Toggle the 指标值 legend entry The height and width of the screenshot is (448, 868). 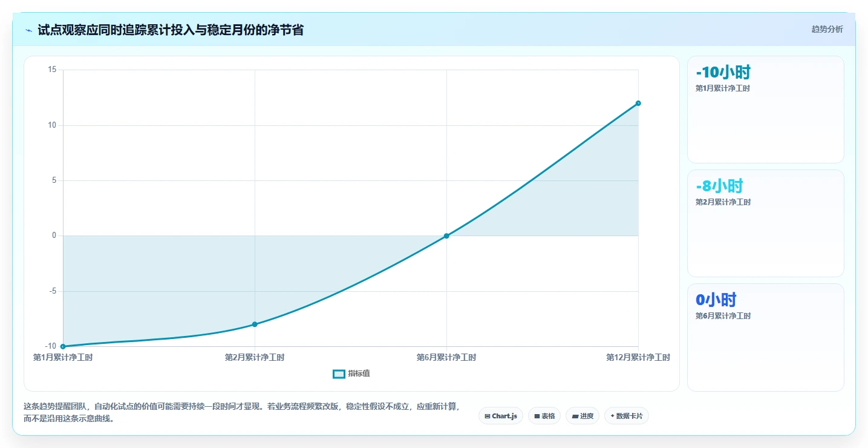click(x=351, y=374)
